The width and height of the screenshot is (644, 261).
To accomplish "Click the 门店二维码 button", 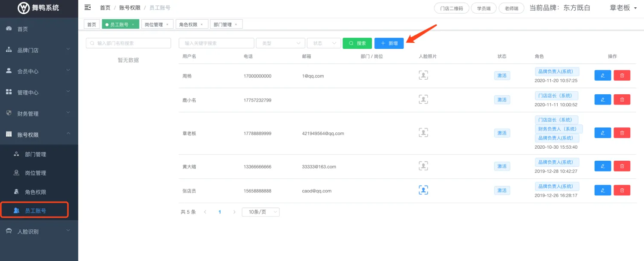I will 451,8.
